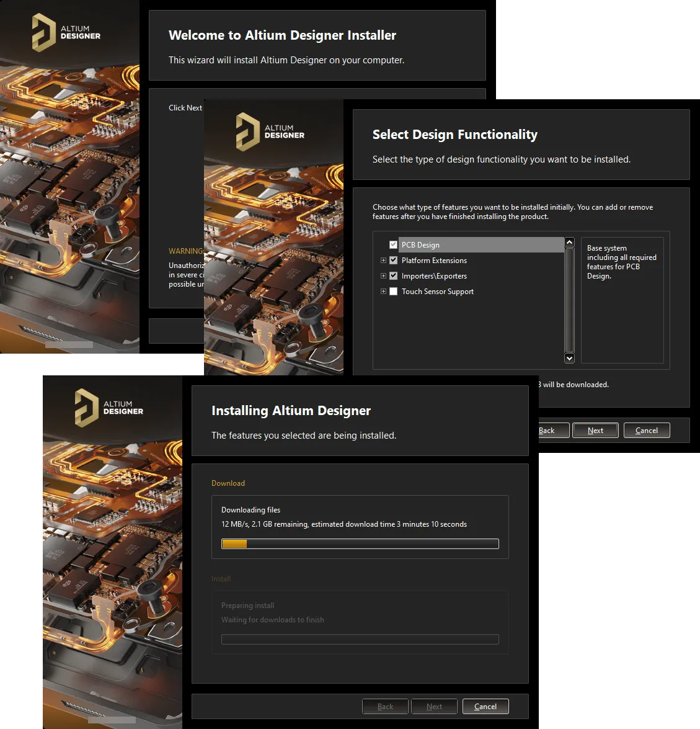Uncheck the Importers\Exporters checkbox
The image size is (700, 729).
click(394, 275)
